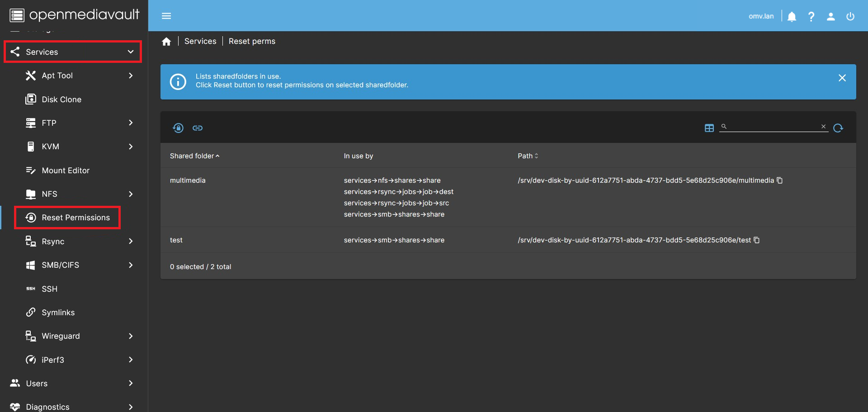Viewport: 868px width, 412px height.
Task: Toggle the sidebar with the hamburger icon
Action: tap(166, 16)
